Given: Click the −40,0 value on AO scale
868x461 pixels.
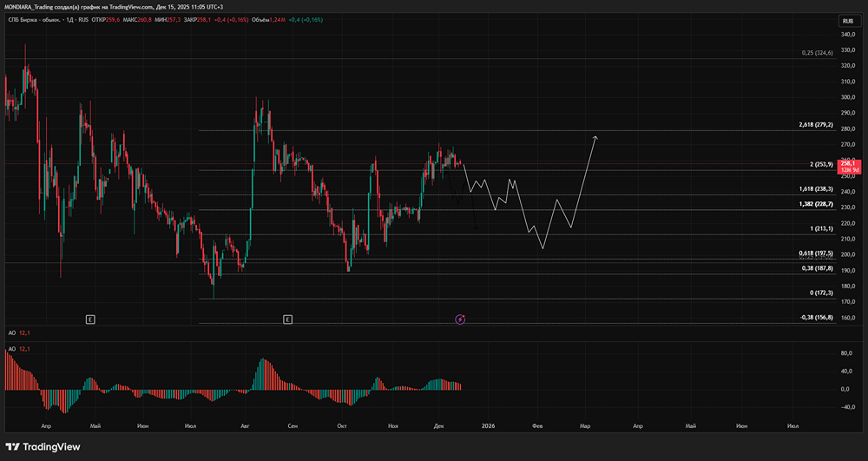Looking at the screenshot, I should 847,407.
